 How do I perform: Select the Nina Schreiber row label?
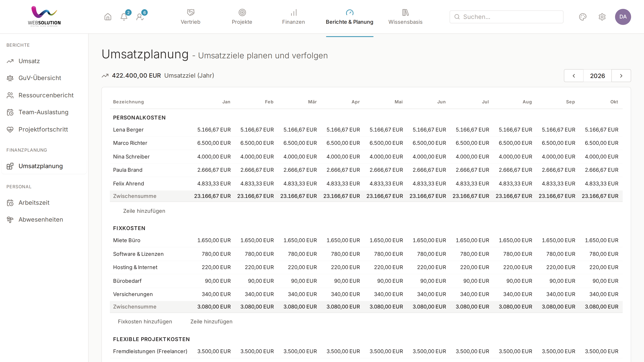coord(131,157)
